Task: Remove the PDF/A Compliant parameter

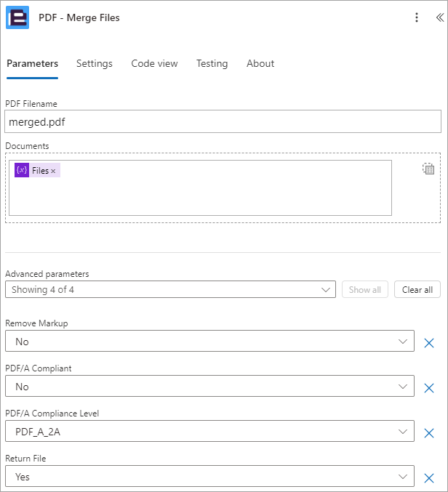Action: 429,388
